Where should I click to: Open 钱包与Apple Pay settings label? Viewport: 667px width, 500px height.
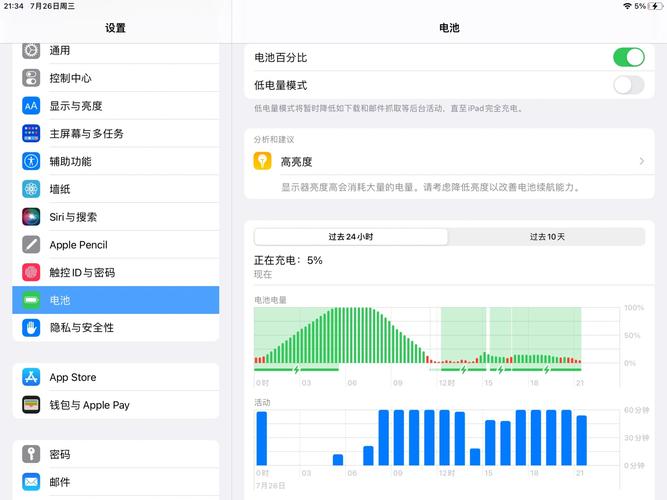click(x=89, y=405)
